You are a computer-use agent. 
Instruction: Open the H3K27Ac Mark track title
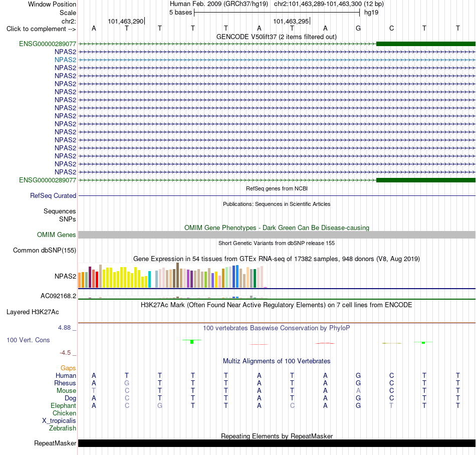pos(277,305)
